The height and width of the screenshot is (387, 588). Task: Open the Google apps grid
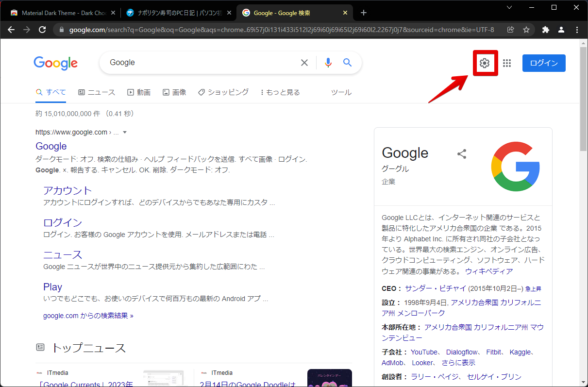click(507, 63)
